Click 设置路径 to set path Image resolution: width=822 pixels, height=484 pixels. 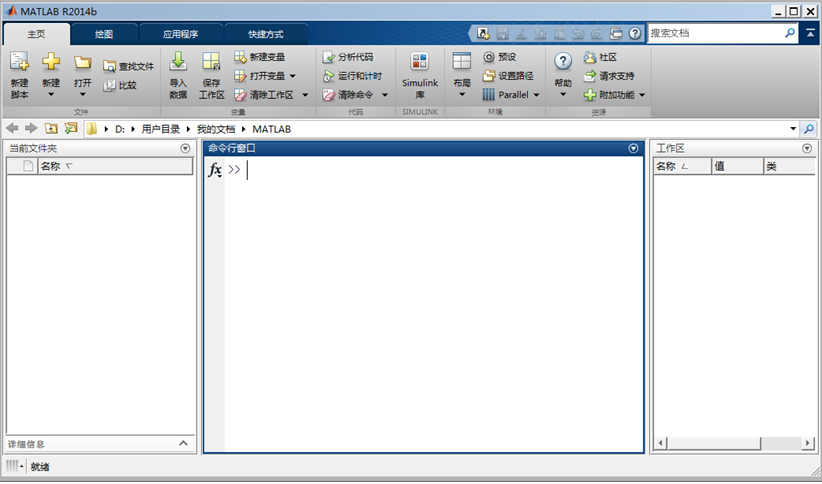(x=508, y=76)
